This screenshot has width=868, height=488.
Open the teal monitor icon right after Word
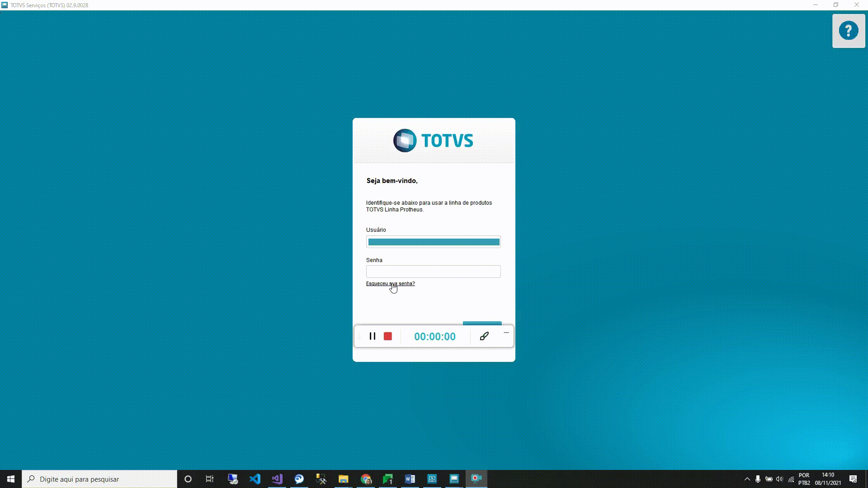[x=432, y=479]
